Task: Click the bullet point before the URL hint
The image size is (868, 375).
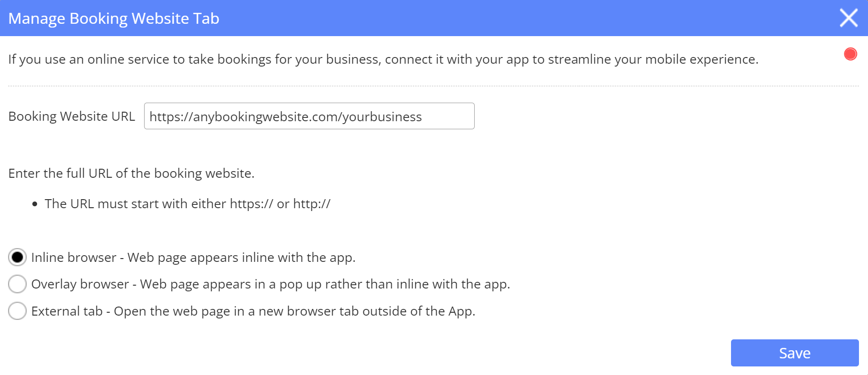Action: (x=35, y=204)
